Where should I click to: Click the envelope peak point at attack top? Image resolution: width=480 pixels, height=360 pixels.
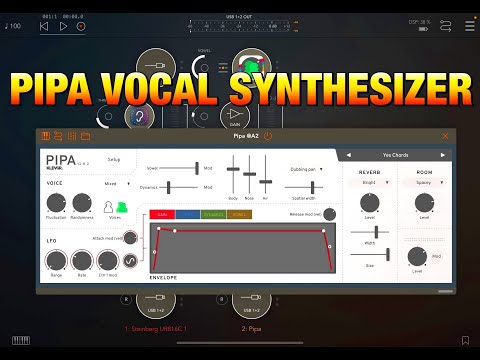[159, 229]
